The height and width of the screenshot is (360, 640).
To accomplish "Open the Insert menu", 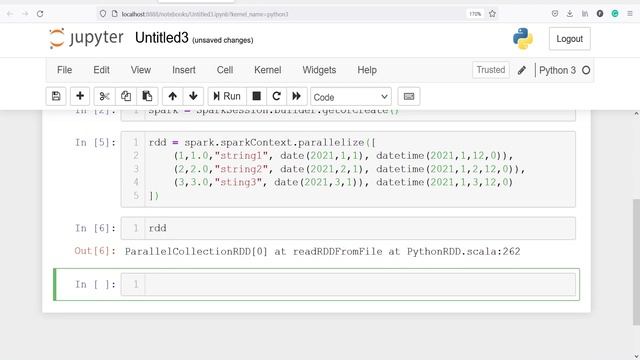I will point(184,70).
